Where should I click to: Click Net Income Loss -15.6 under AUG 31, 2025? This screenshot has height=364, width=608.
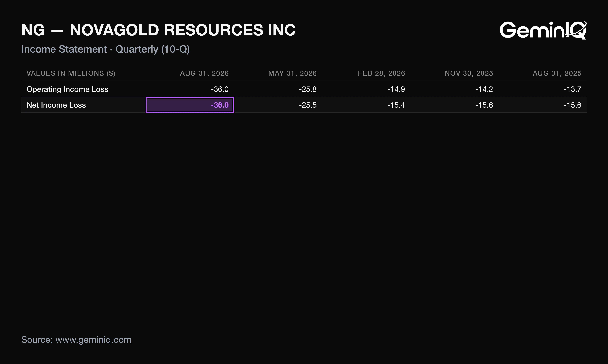[572, 105]
